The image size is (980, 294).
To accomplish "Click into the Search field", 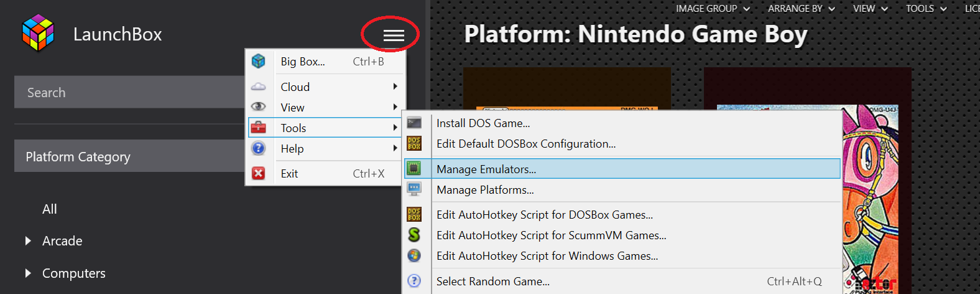I will pos(129,92).
